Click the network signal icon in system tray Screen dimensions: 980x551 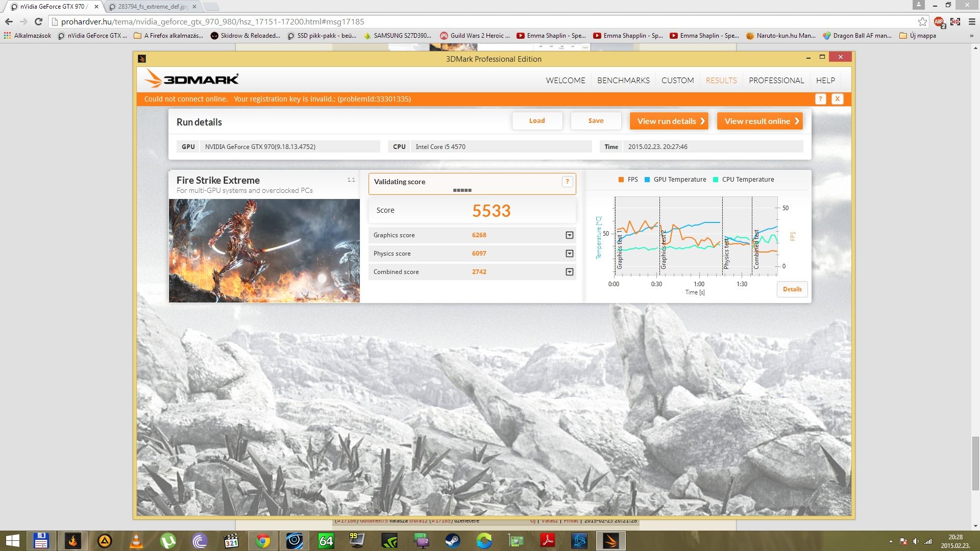(928, 541)
